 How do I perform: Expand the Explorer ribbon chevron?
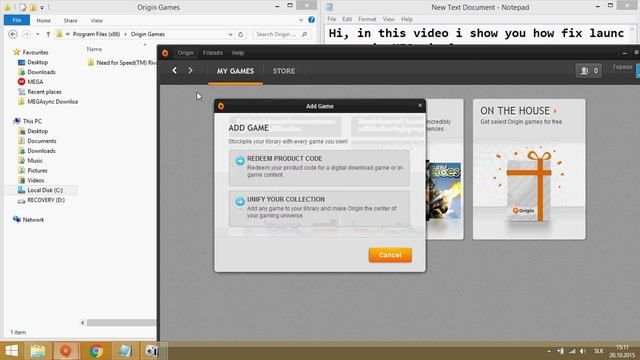coord(301,20)
